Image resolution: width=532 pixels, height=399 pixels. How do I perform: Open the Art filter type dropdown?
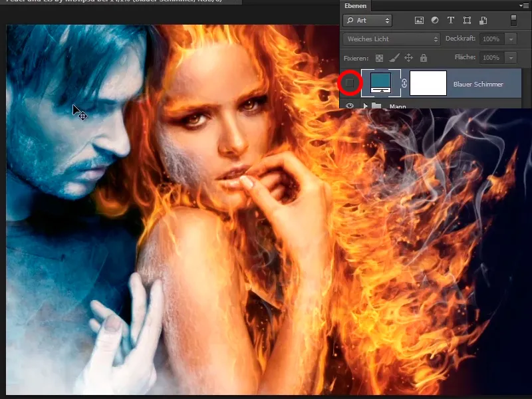[368, 21]
